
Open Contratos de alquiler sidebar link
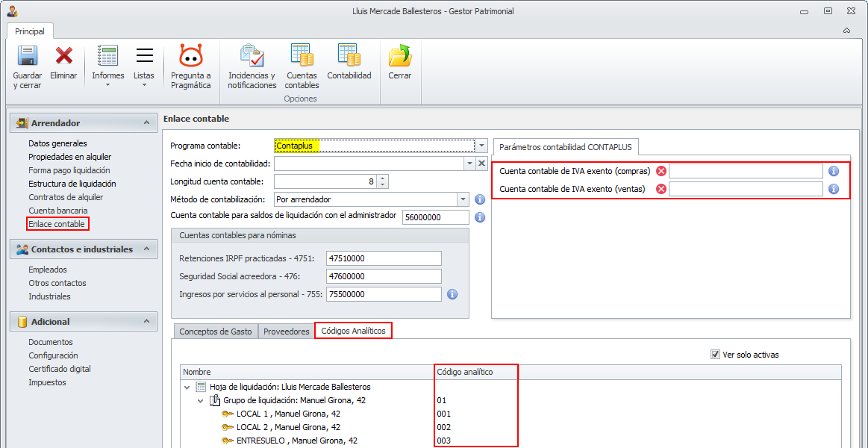[x=66, y=197]
